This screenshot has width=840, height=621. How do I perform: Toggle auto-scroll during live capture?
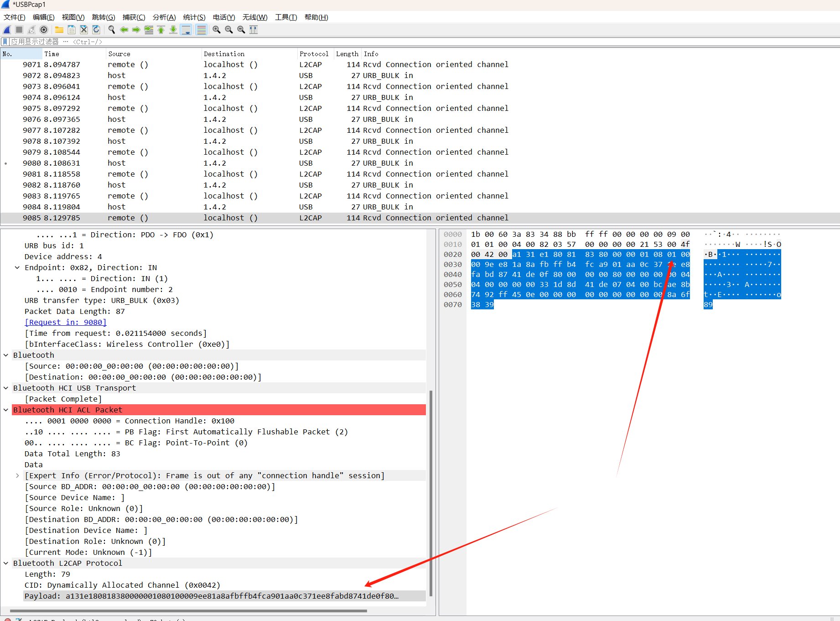coord(186,30)
